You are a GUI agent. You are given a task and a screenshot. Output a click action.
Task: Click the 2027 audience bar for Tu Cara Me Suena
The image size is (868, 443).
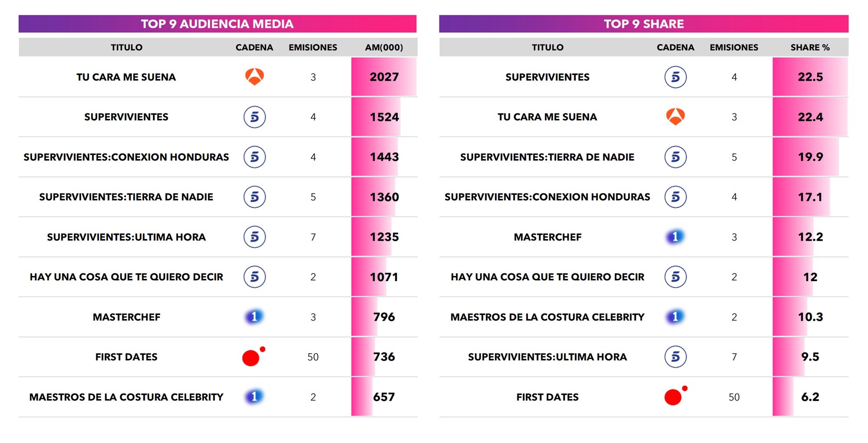tap(384, 77)
